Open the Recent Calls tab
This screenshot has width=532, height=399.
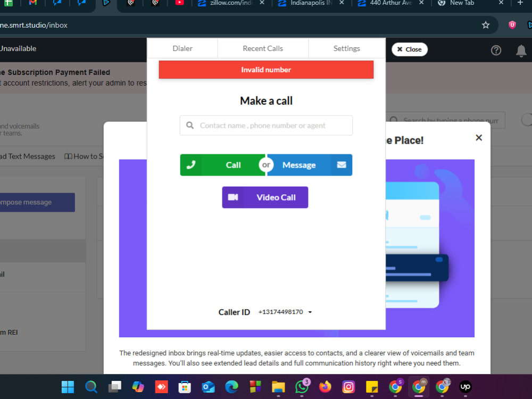click(263, 48)
